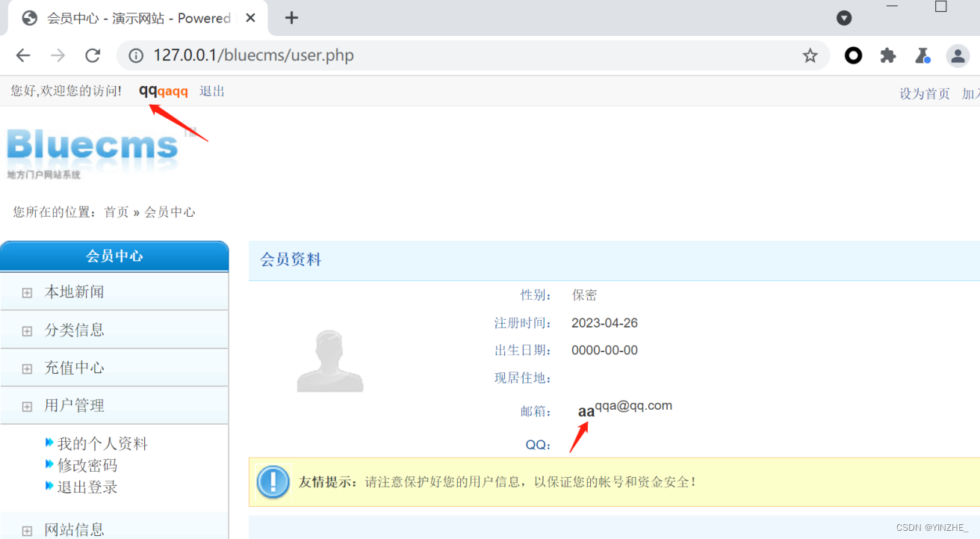
Task: Click registration date 2023-04-26
Action: point(605,323)
